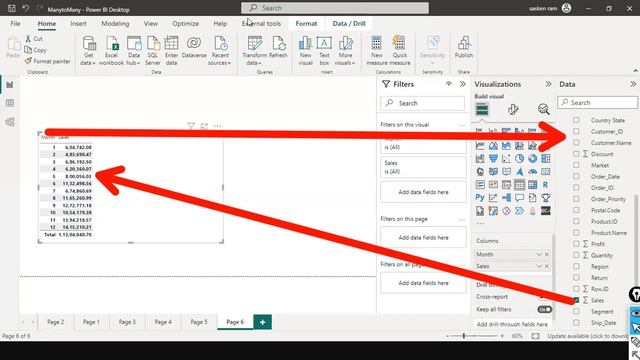Collapse the Data pane
Viewport: 640px width, 360px height.
coord(633,84)
